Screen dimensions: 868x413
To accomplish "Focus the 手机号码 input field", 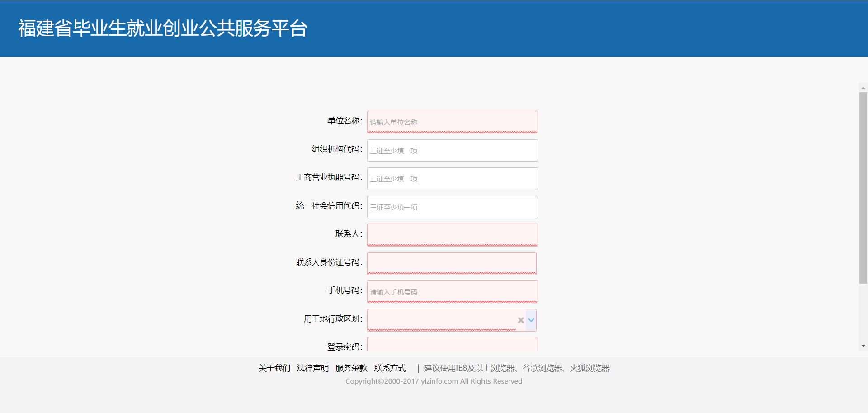I will 452,292.
